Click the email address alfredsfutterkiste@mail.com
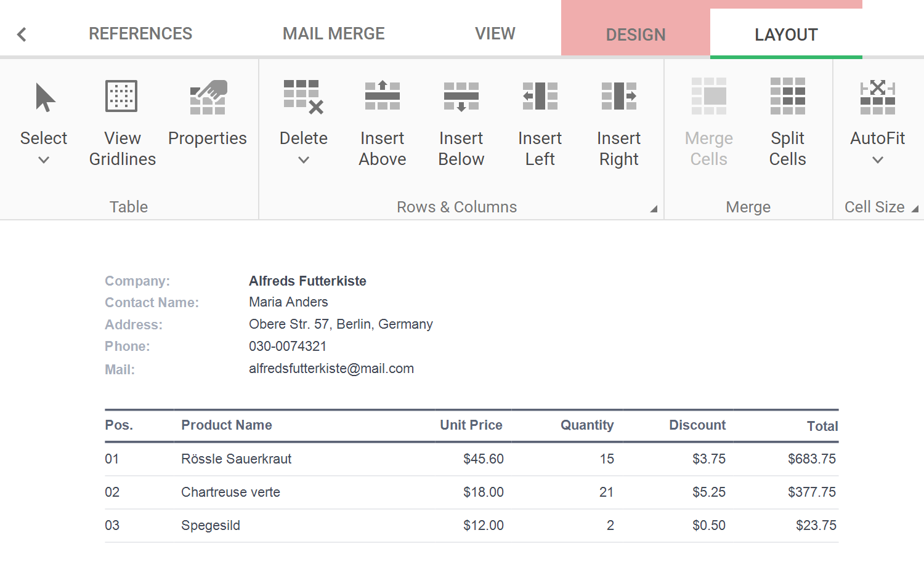This screenshot has height=586, width=924. 331,369
